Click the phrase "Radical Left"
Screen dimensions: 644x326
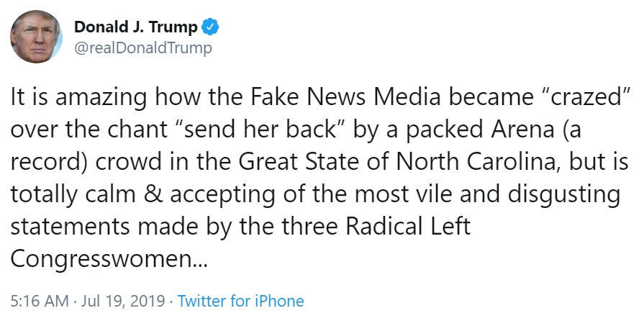[408, 227]
